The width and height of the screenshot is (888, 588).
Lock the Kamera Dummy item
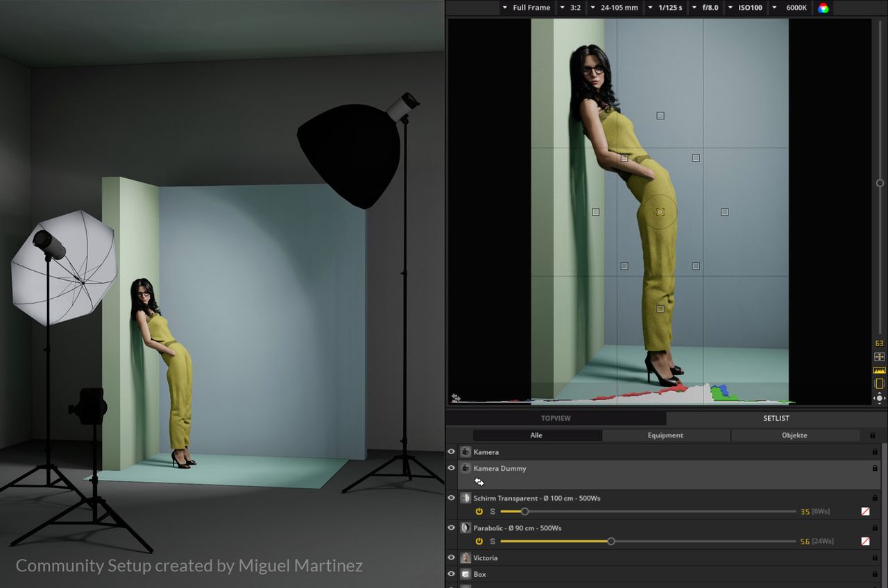coord(875,469)
